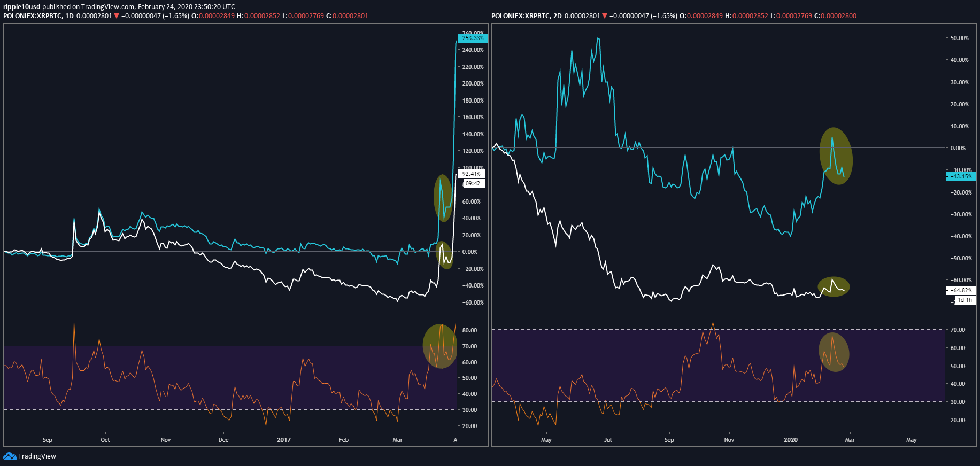Click the Feb time axis label

click(344, 440)
